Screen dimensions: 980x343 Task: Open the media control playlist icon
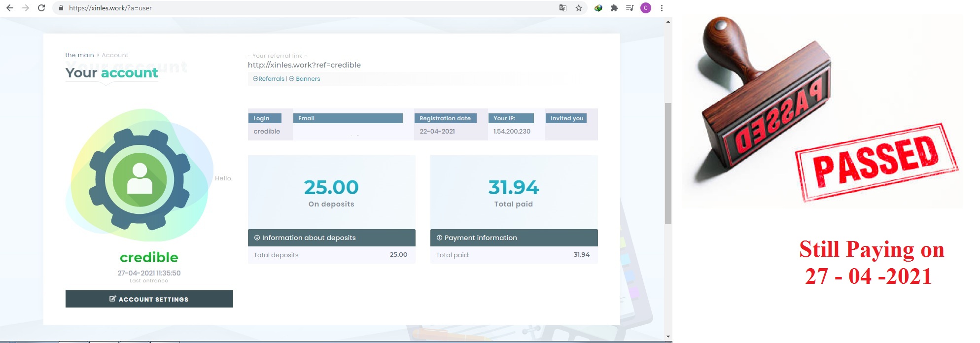[x=630, y=8]
